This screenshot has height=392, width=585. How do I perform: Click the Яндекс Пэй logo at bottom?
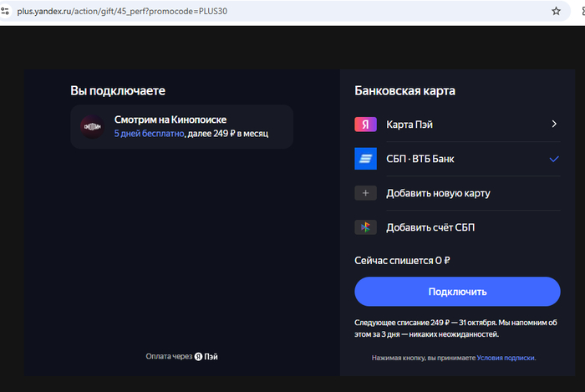(x=206, y=357)
